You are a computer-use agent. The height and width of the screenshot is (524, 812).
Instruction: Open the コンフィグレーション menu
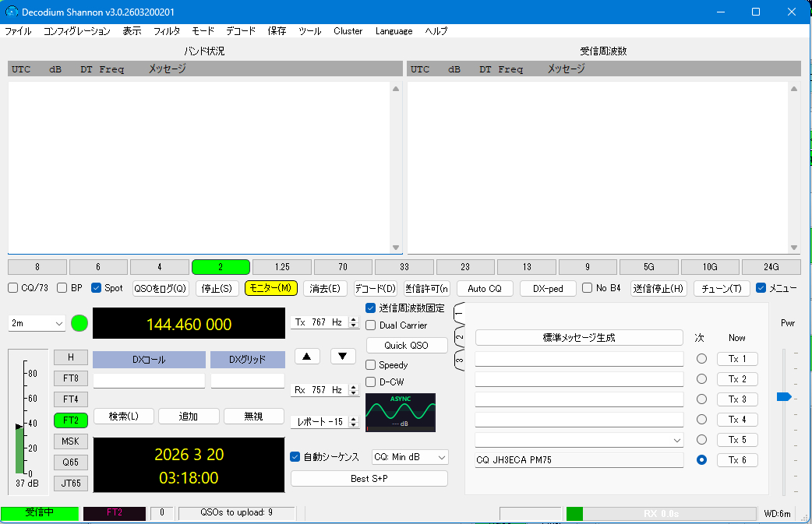(76, 31)
